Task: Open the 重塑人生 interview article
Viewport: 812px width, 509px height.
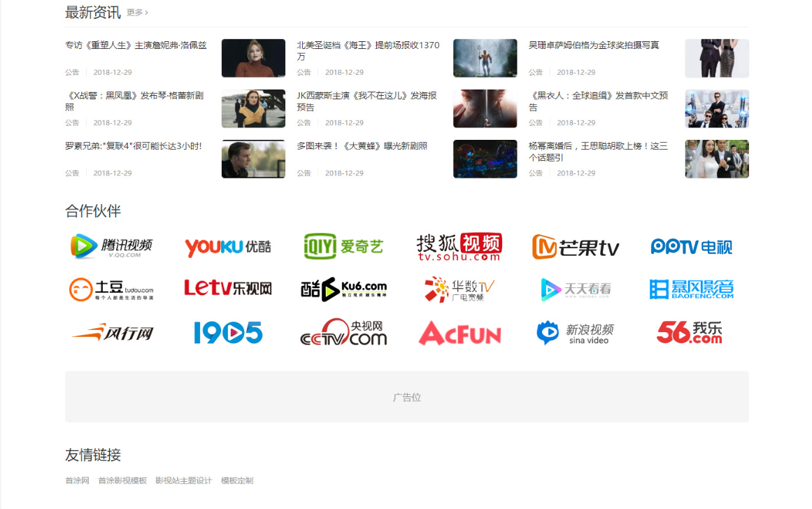Action: point(136,45)
